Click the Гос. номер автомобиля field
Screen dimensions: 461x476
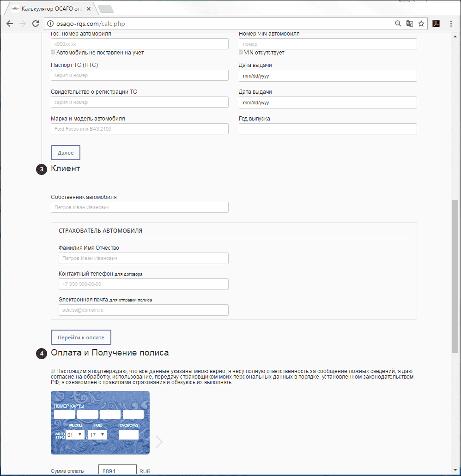(140, 44)
